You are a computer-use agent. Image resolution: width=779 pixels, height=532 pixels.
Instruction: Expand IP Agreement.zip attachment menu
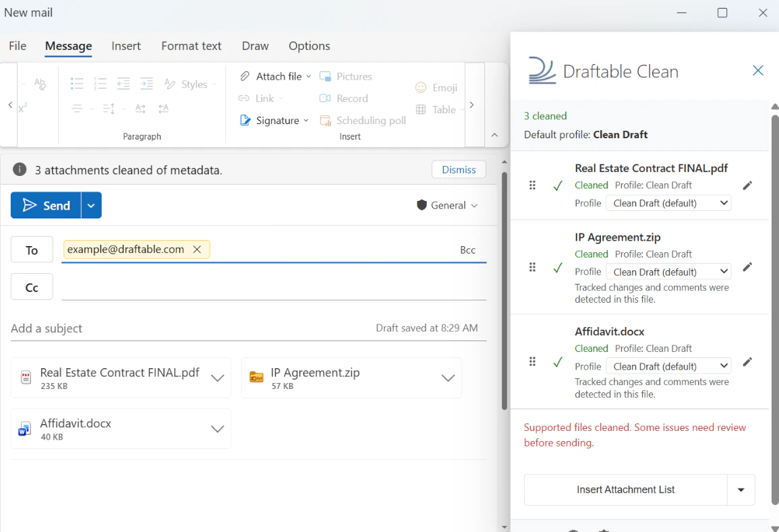pyautogui.click(x=448, y=378)
